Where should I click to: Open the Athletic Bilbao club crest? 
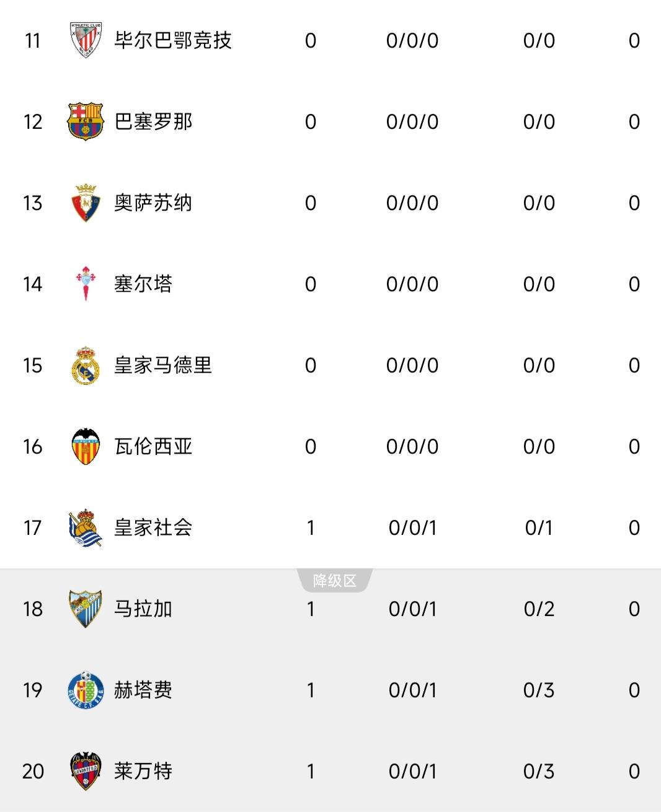pyautogui.click(x=86, y=40)
